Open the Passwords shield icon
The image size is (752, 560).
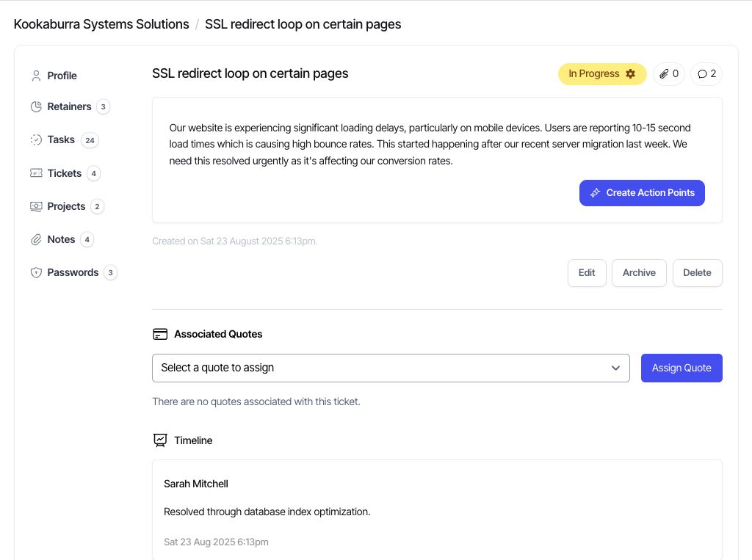click(36, 272)
